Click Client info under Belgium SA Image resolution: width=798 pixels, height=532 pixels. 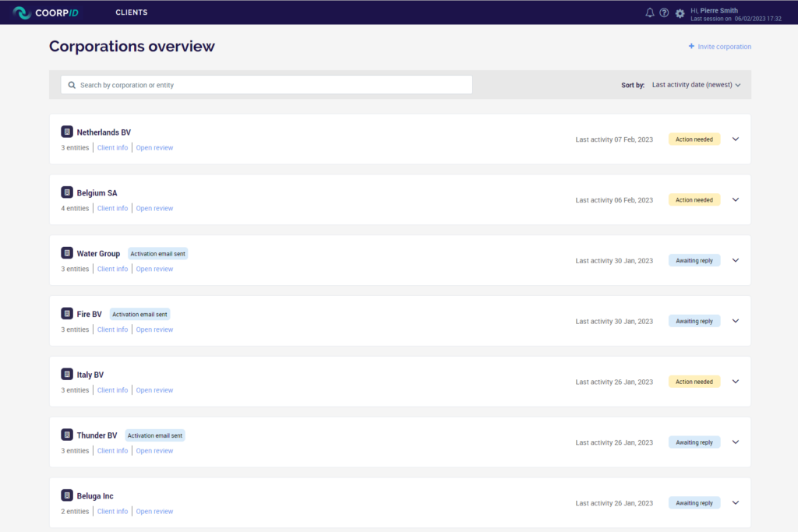pos(112,208)
